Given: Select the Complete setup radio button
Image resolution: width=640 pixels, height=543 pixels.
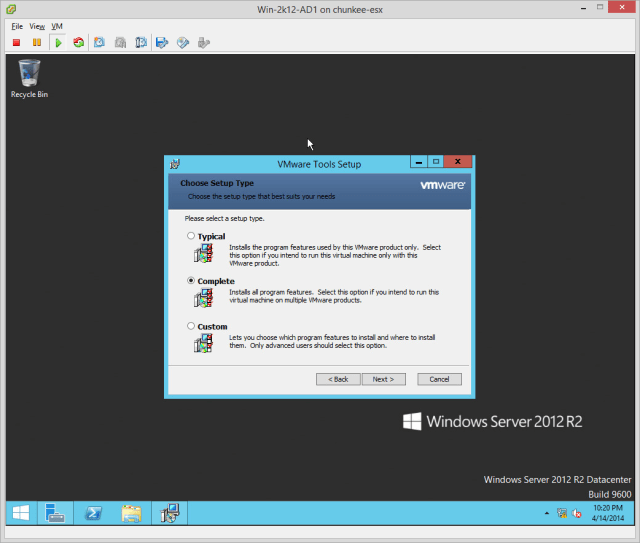Looking at the screenshot, I should click(191, 281).
